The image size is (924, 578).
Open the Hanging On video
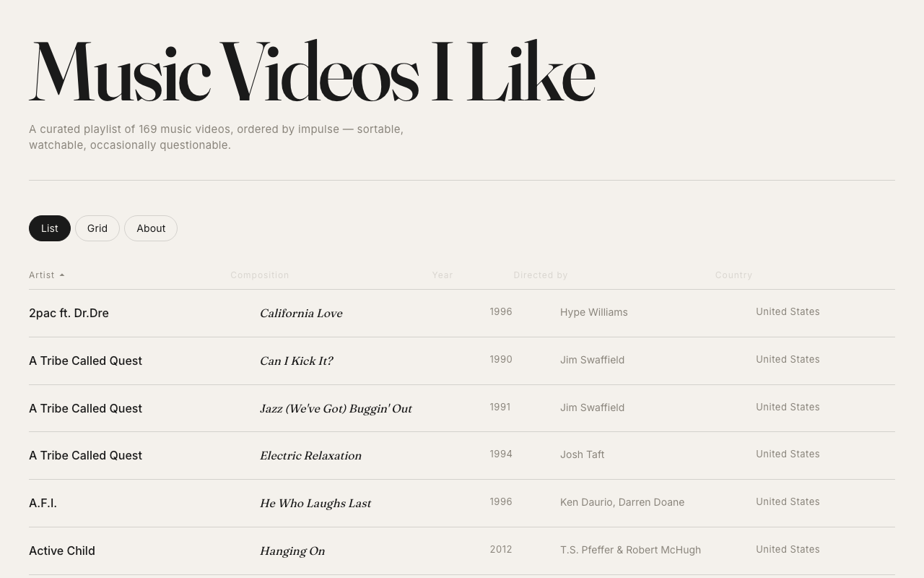pyautogui.click(x=292, y=551)
